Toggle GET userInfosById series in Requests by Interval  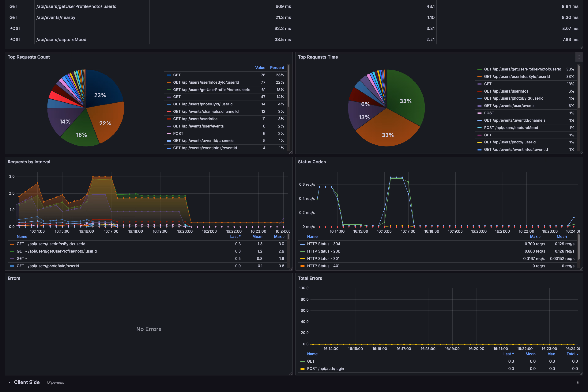tap(51, 244)
